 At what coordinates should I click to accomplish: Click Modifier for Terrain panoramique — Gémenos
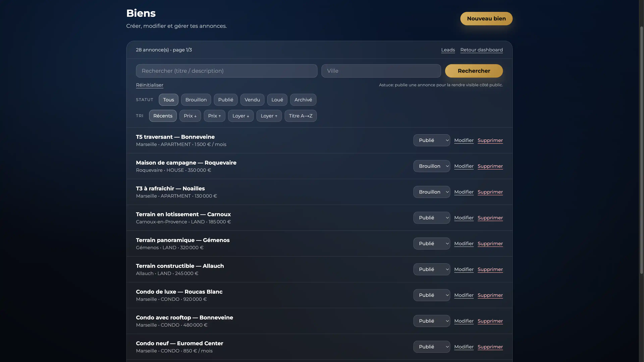tap(464, 243)
